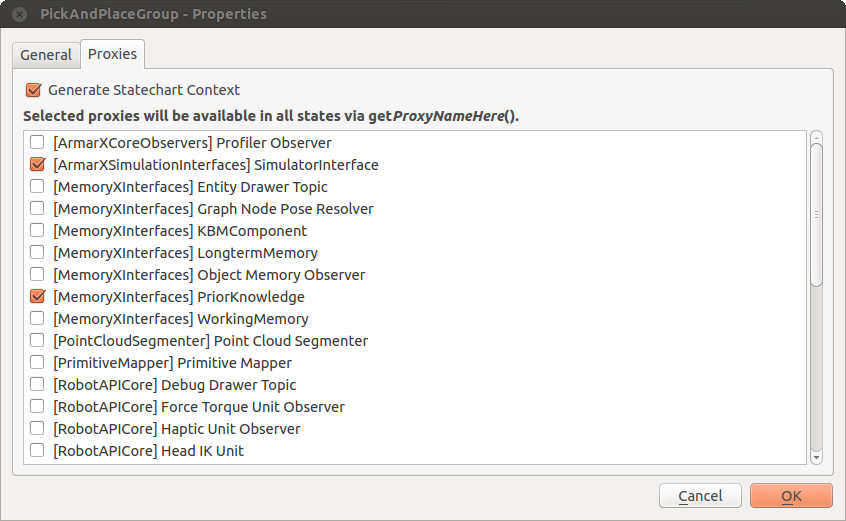Enable the Primitive Mapper proxy
This screenshot has width=846, height=521.
tap(37, 362)
